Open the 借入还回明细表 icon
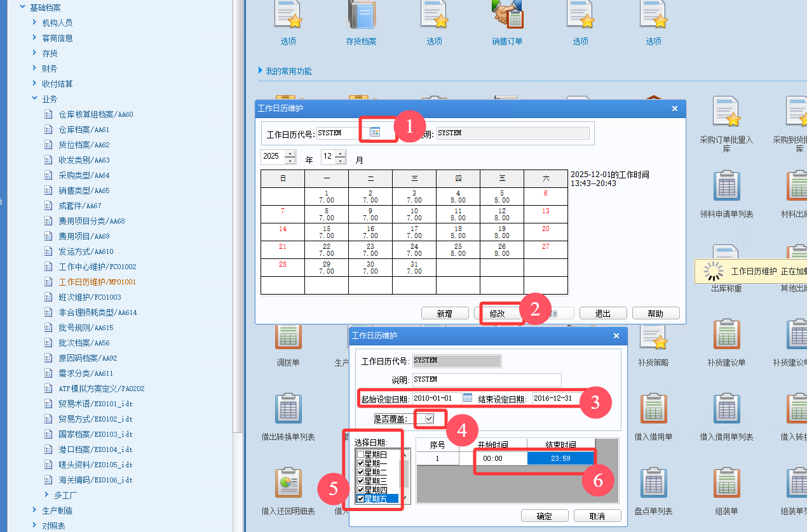The width and height of the screenshot is (807, 532). 288,483
